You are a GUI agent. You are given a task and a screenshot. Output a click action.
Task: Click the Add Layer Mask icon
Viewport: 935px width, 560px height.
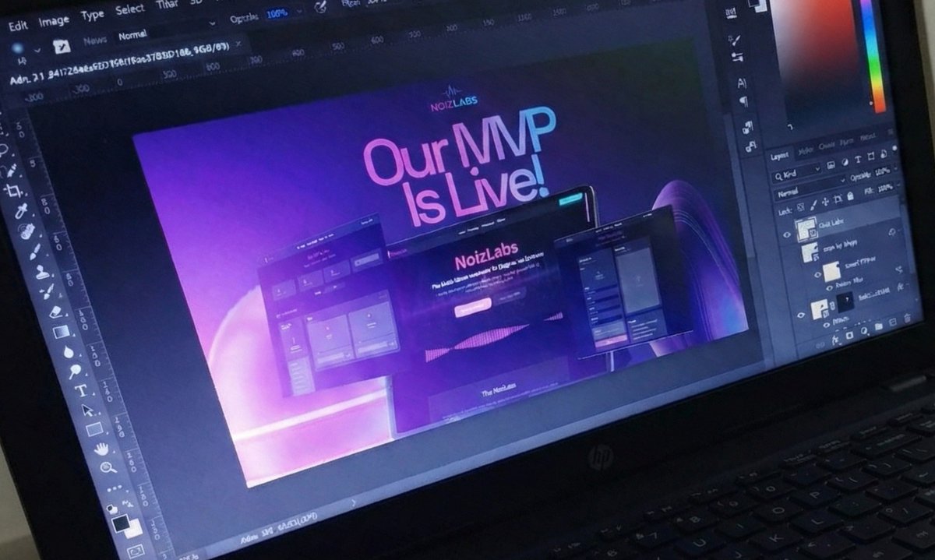[x=849, y=335]
